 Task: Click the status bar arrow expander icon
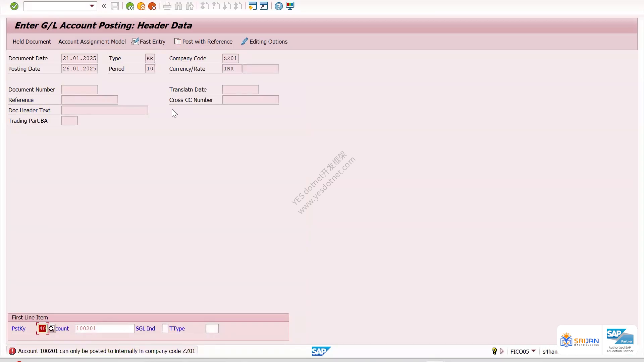pos(502,351)
